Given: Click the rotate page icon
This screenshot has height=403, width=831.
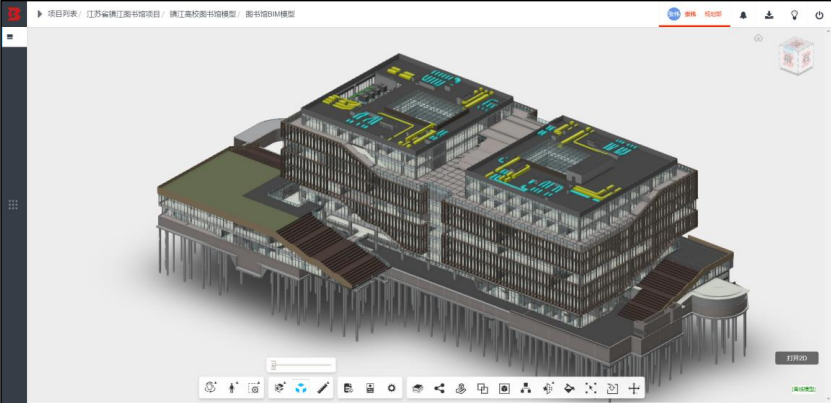Looking at the screenshot, I should [612, 389].
